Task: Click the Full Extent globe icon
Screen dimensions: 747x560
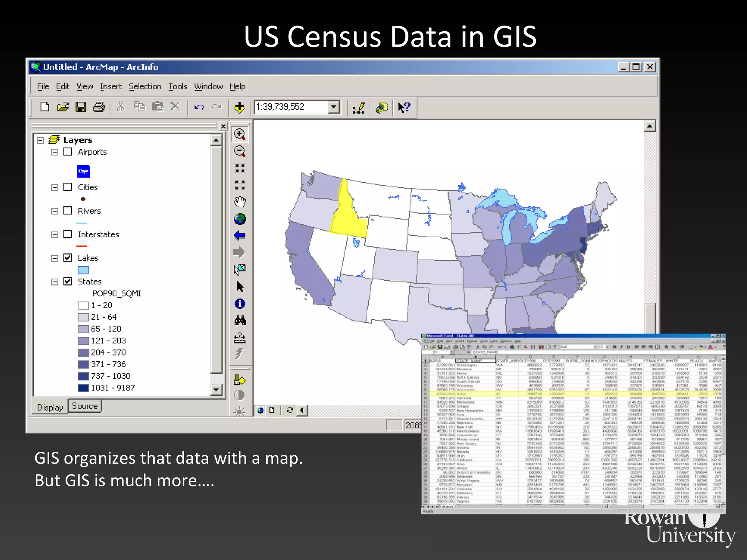Action: pyautogui.click(x=240, y=219)
